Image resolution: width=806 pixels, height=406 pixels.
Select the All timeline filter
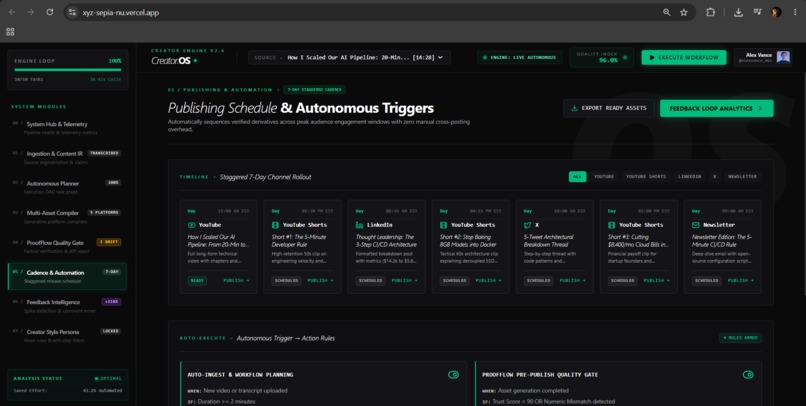pos(577,176)
